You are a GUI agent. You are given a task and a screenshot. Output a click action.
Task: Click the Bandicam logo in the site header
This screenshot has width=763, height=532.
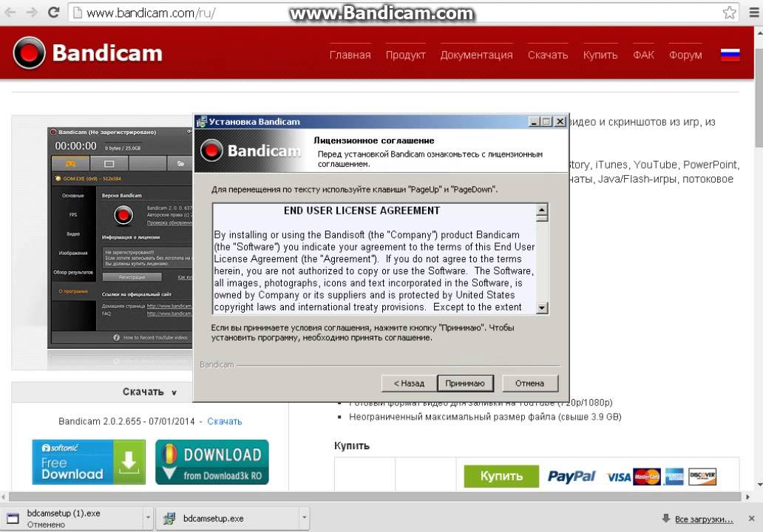tap(87, 53)
